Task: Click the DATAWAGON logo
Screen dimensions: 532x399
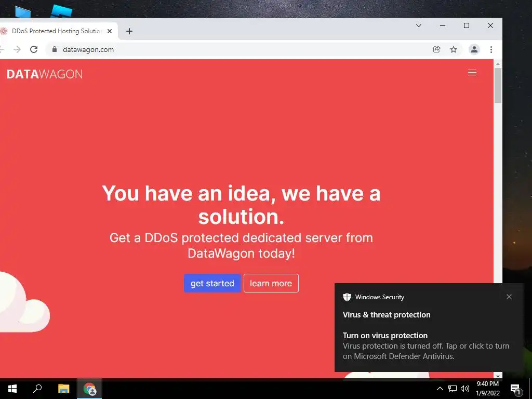Action: click(x=45, y=74)
